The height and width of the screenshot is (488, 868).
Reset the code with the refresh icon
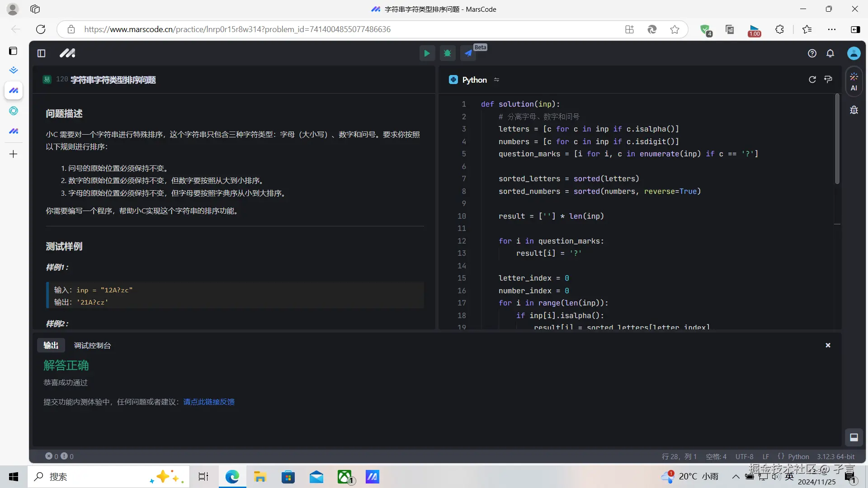pos(812,80)
